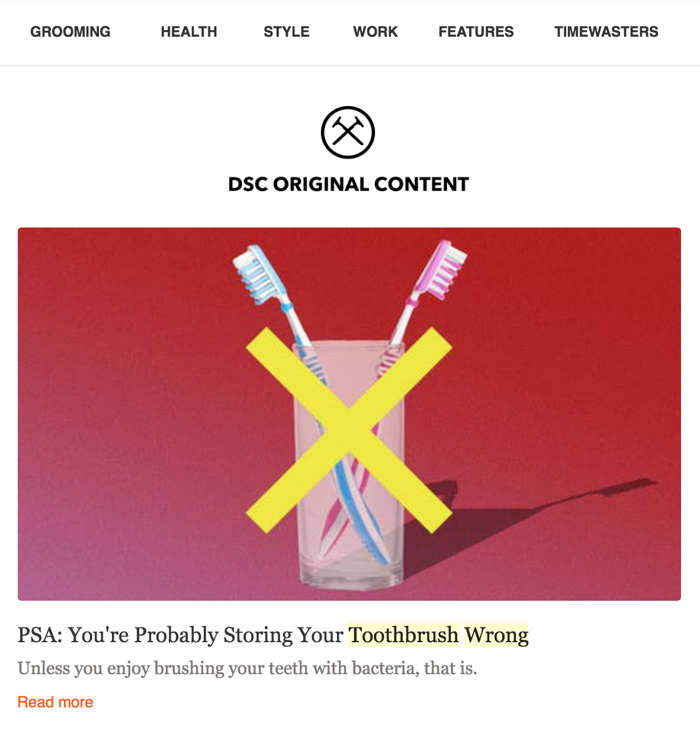Open the WORK section
The height and width of the screenshot is (737, 700).
(x=375, y=32)
